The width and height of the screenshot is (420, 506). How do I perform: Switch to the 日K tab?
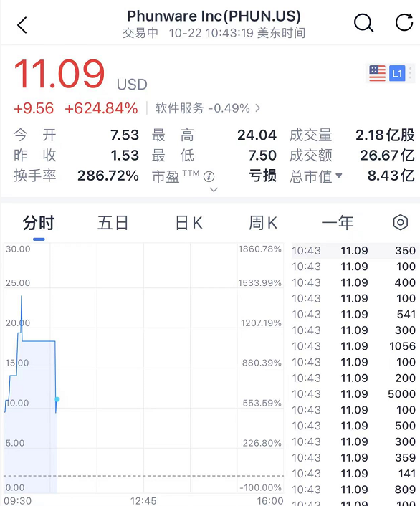[188, 223]
